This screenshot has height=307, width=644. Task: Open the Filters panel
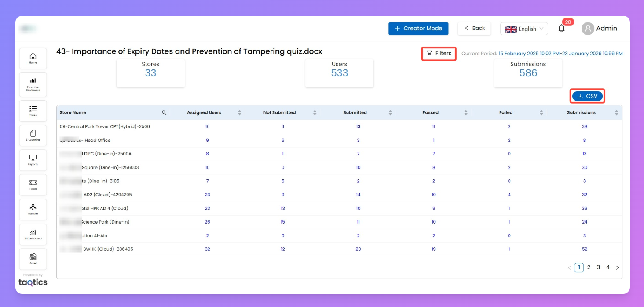pos(439,54)
